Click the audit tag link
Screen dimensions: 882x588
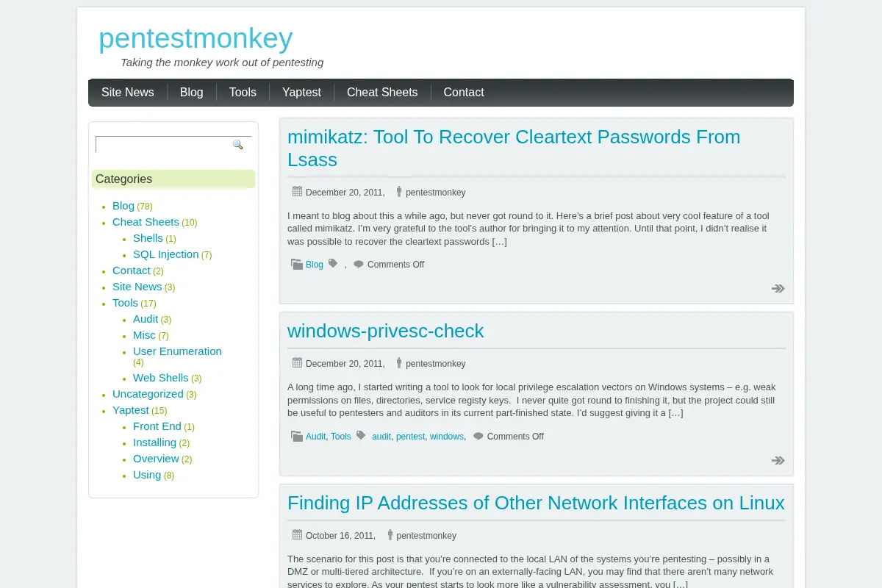381,437
